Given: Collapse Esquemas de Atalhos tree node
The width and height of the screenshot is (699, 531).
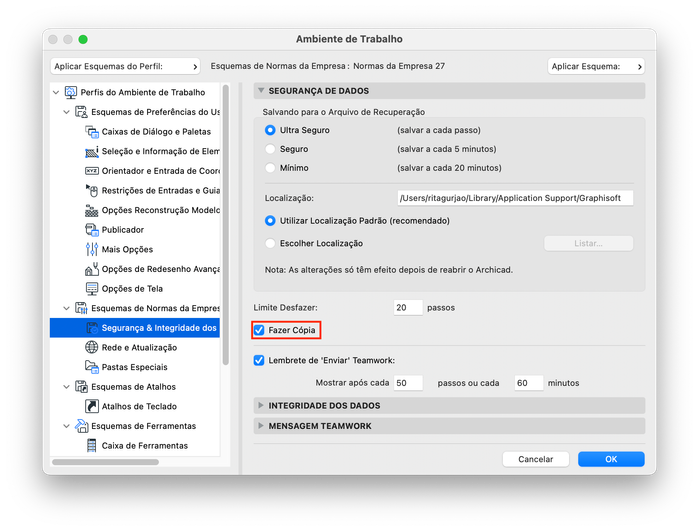Looking at the screenshot, I should click(x=66, y=387).
